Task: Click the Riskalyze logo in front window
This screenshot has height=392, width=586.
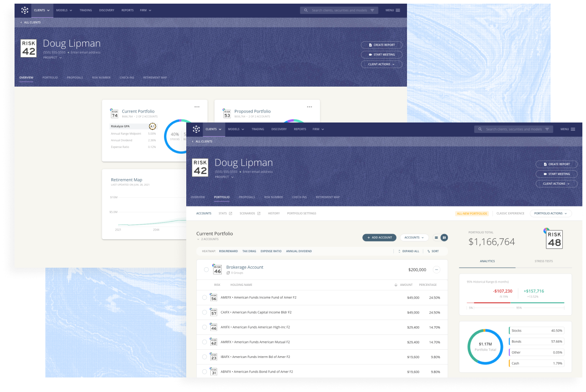Action: click(x=196, y=129)
